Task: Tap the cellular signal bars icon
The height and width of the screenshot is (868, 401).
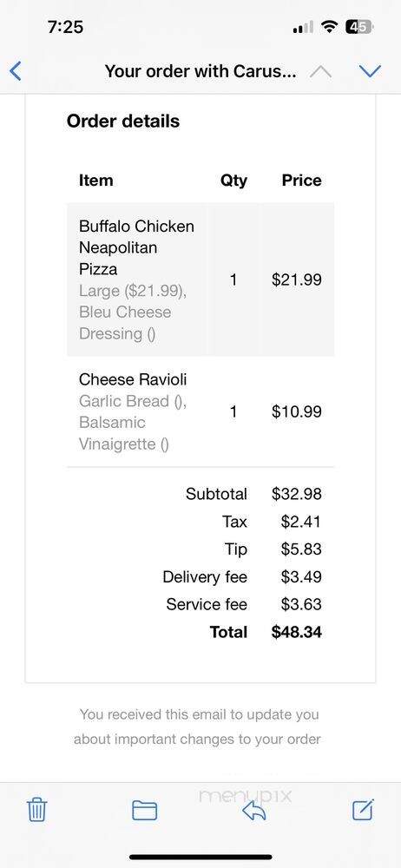Action: coord(303,27)
